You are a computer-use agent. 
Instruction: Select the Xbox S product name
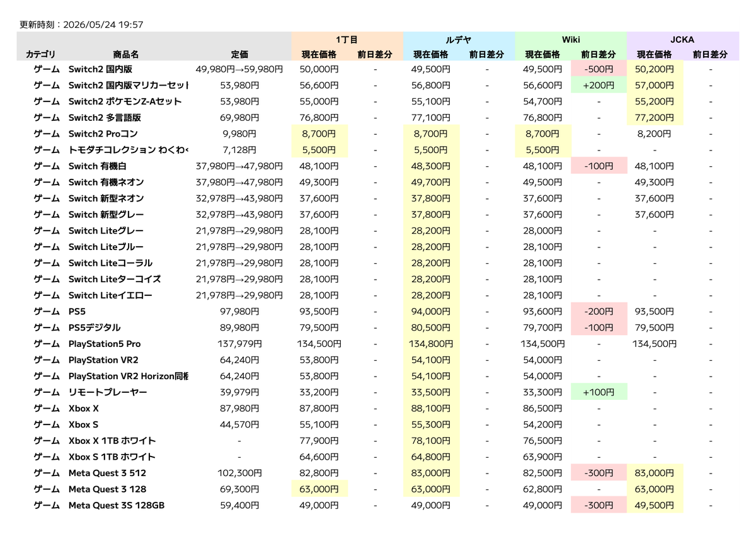(84, 425)
